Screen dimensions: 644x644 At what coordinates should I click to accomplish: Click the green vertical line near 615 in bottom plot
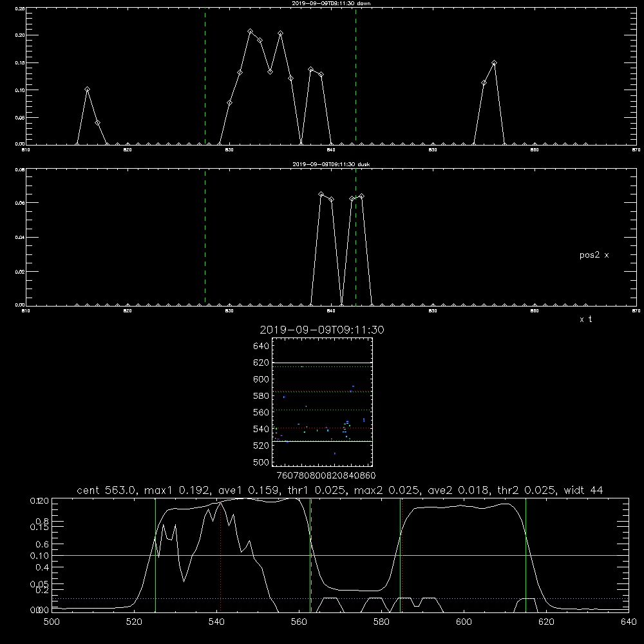tap(526, 555)
